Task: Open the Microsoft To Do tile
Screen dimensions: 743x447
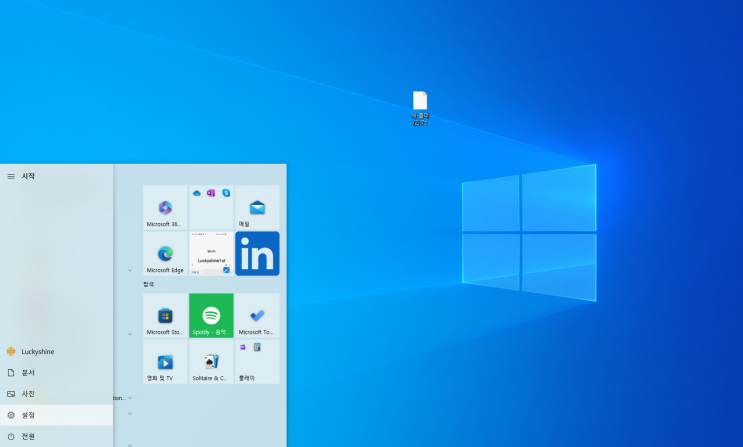Action: pos(257,316)
